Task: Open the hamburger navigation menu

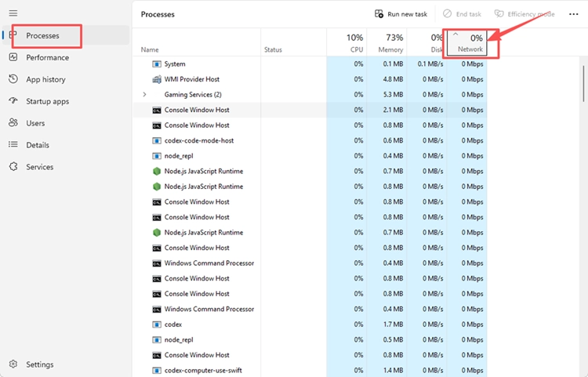Action: pos(13,13)
